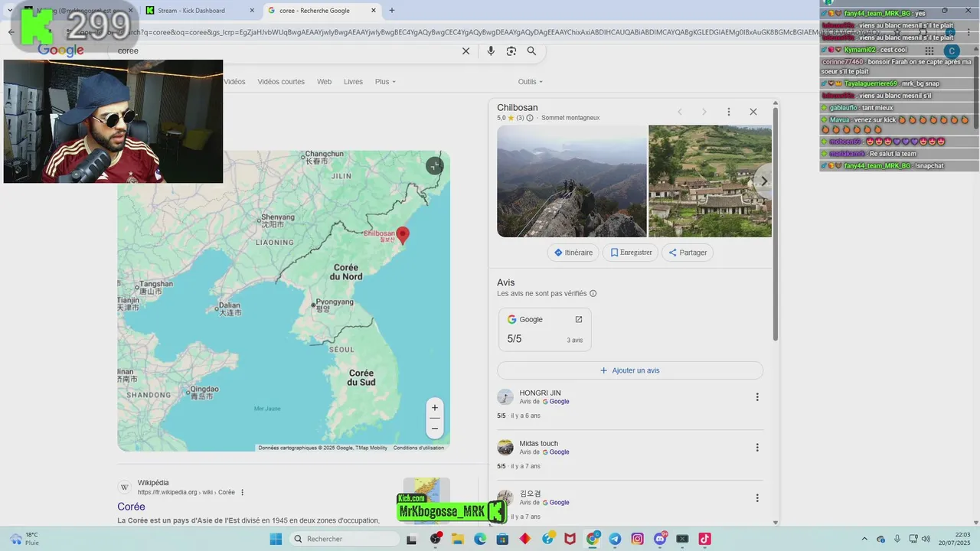Open Microsoft Edge from the taskbar
Viewport: 980px width, 551px height.
pyautogui.click(x=480, y=539)
